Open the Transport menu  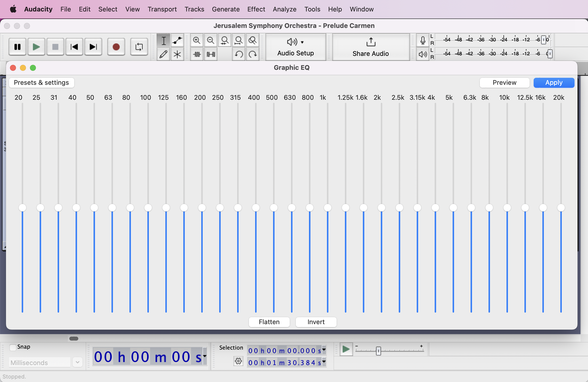pyautogui.click(x=162, y=9)
